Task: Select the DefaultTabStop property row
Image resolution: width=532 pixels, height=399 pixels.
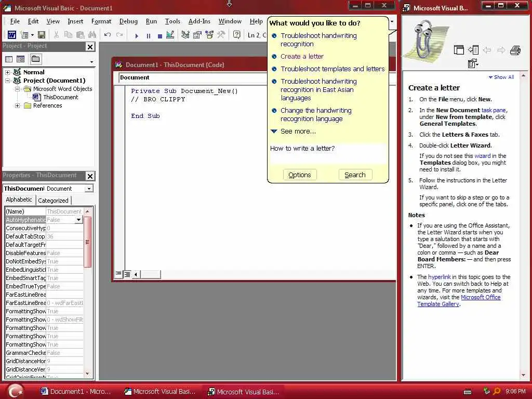Action: (44, 236)
